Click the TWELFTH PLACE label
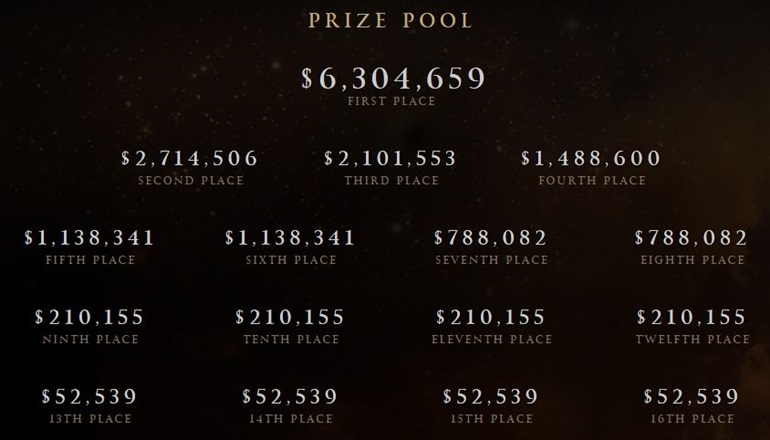The height and width of the screenshot is (440, 770). [x=693, y=339]
